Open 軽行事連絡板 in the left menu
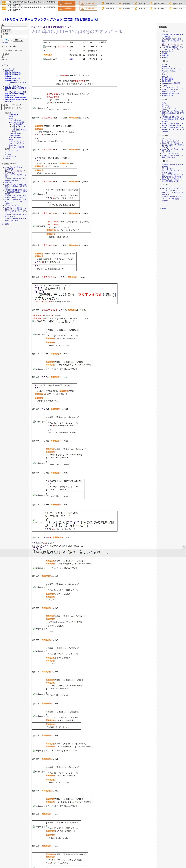 point(13,115)
